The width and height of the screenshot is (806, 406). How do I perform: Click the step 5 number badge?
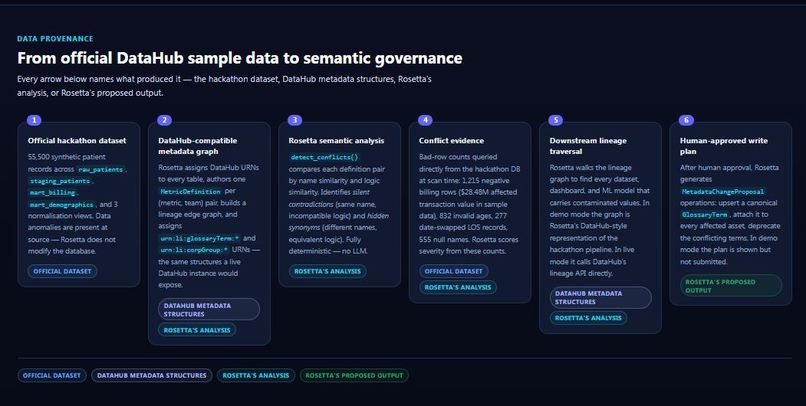(556, 120)
